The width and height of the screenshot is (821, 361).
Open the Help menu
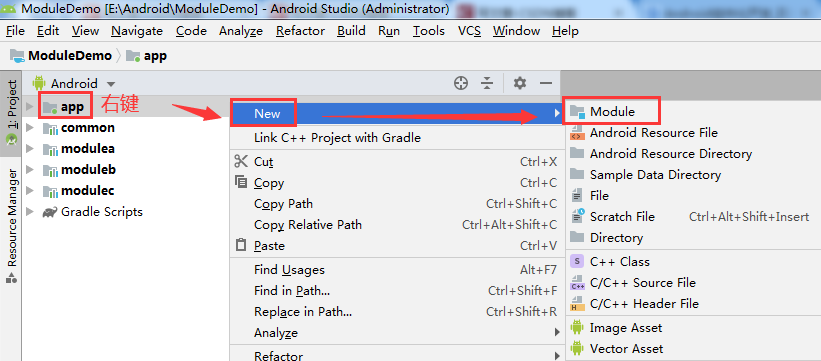[565, 31]
